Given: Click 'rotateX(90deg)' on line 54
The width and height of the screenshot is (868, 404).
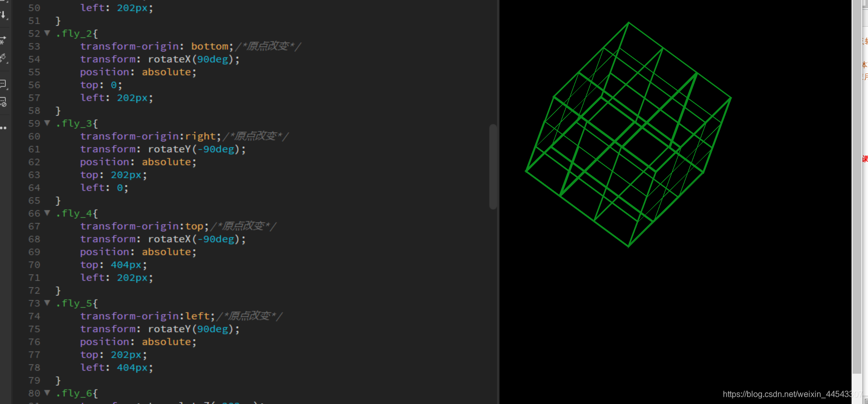Looking at the screenshot, I should point(190,59).
